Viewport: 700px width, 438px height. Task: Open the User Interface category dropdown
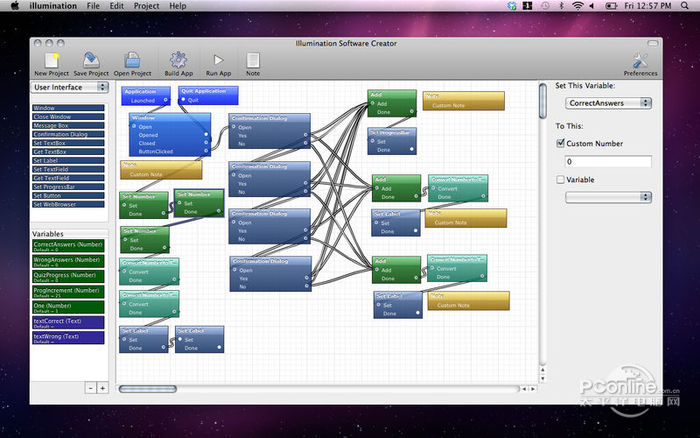tap(70, 87)
